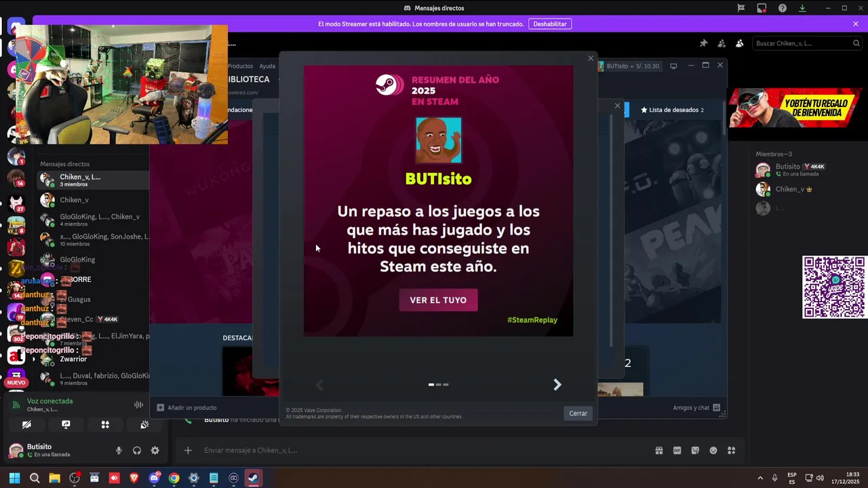The height and width of the screenshot is (488, 868).
Task: Open the Chiken_v direct message
Action: [x=94, y=200]
